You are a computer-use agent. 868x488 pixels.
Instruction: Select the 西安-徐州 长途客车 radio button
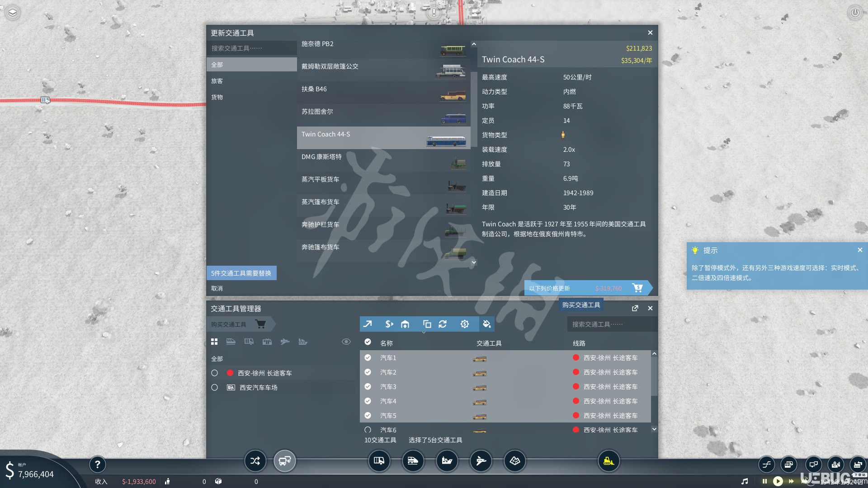click(x=215, y=373)
